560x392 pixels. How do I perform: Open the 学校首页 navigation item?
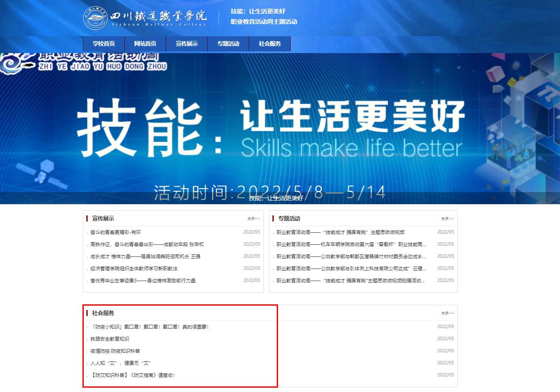104,44
